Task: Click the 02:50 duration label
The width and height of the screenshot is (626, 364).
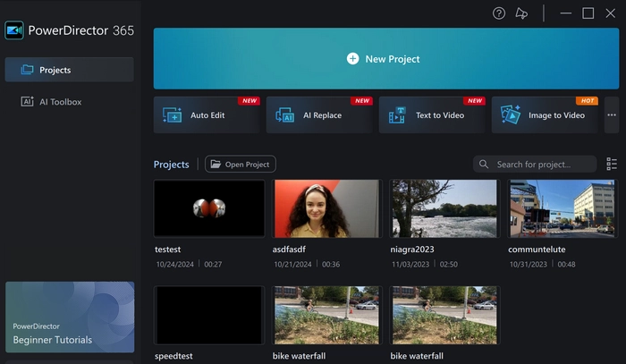Action: 449,264
